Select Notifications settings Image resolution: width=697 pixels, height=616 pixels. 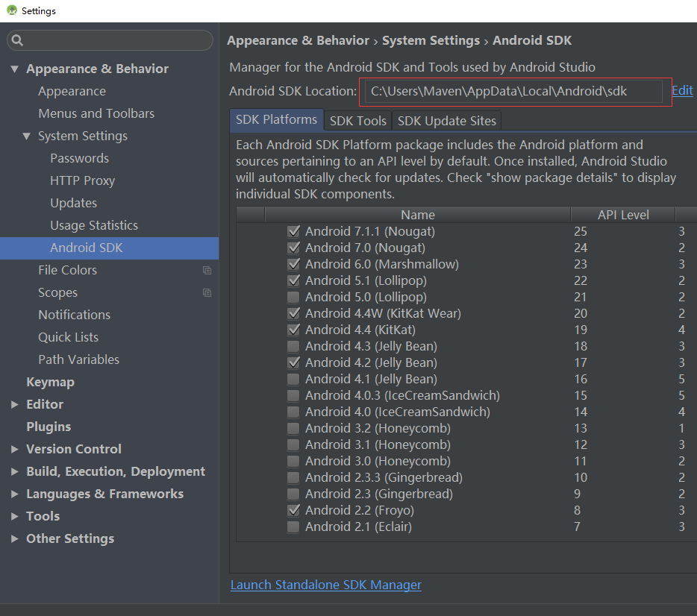pos(74,315)
